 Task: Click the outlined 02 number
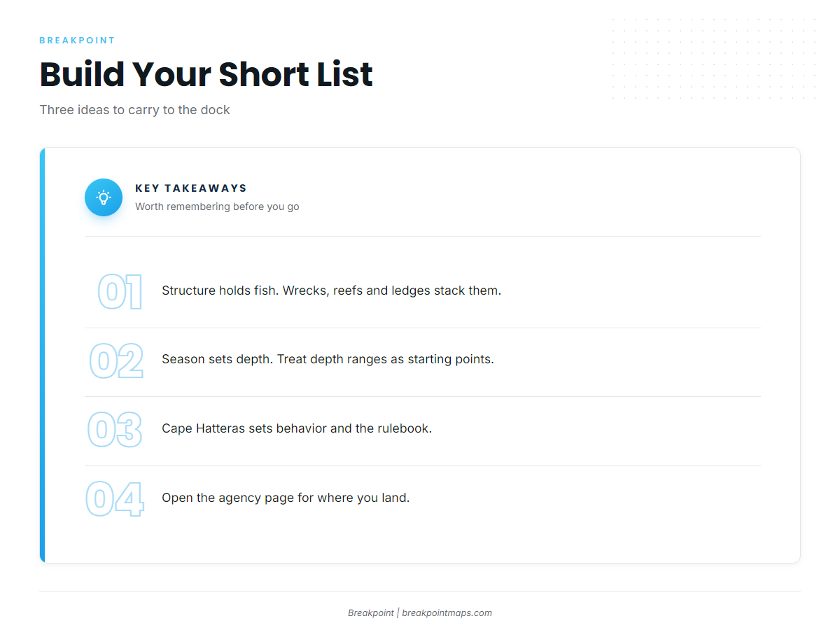116,360
